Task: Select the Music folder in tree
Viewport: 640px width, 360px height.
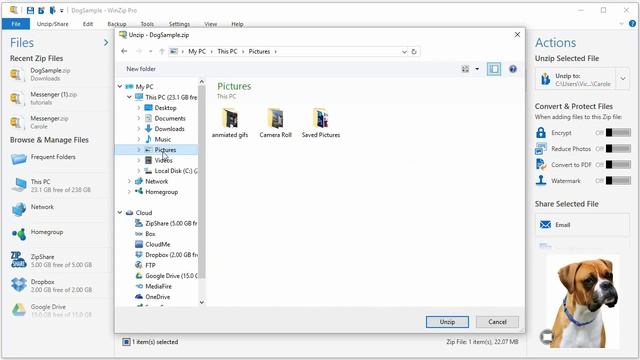Action: (162, 139)
